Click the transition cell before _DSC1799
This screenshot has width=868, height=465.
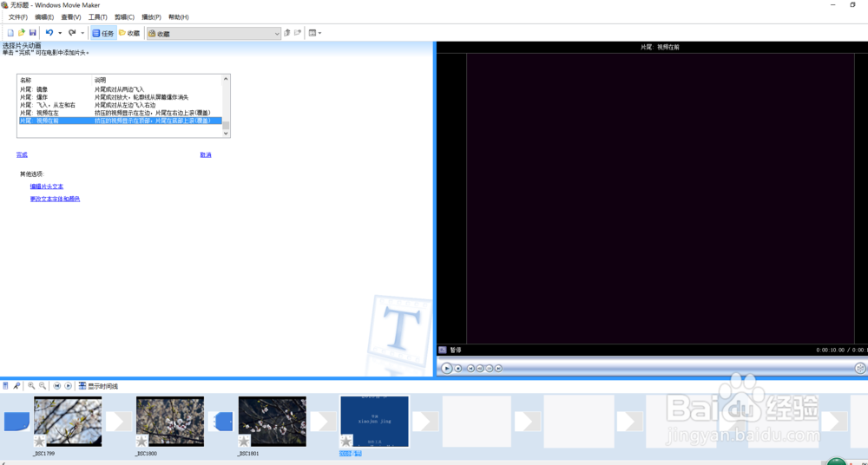click(16, 422)
